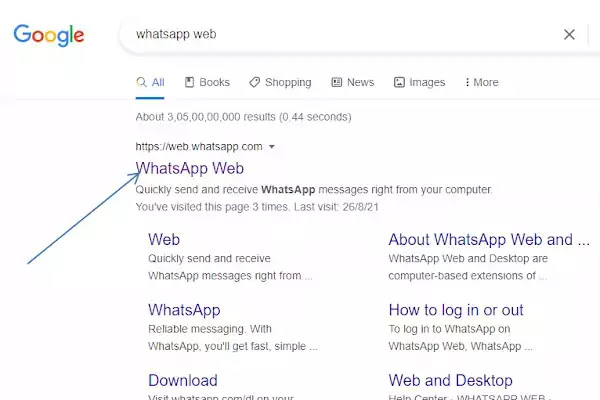Select the All search tab
This screenshot has height=400, width=600.
[150, 82]
